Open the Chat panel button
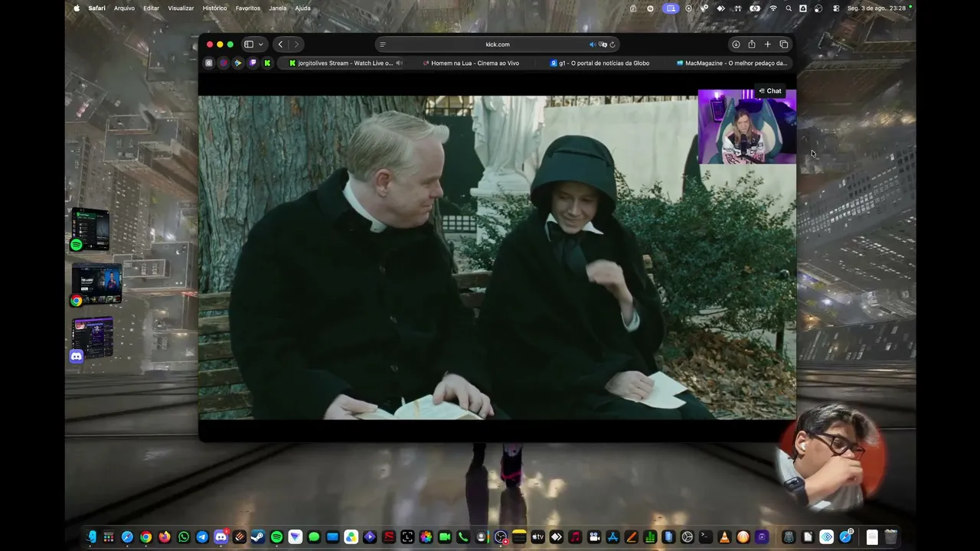980x551 pixels. tap(770, 91)
